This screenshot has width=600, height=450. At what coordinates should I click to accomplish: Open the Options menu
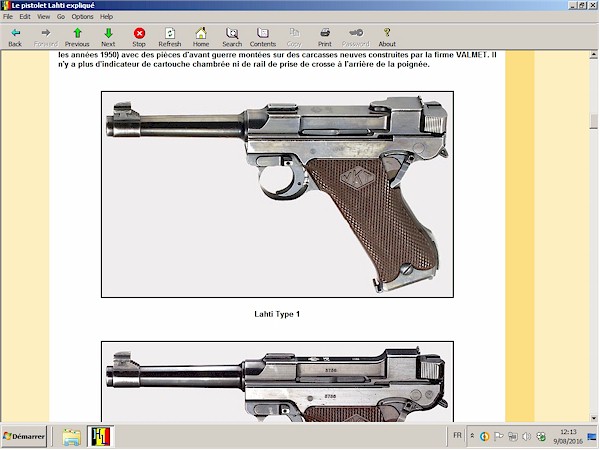[x=82, y=16]
